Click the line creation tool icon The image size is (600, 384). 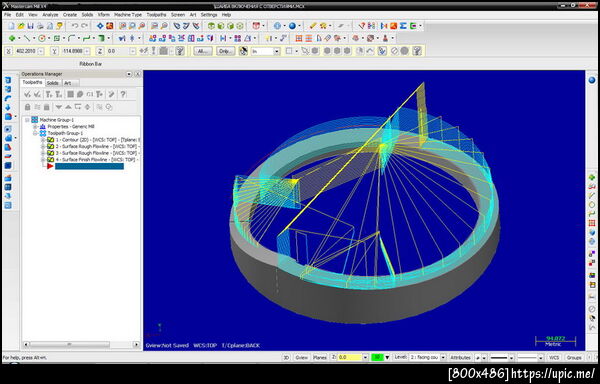[x=27, y=38]
